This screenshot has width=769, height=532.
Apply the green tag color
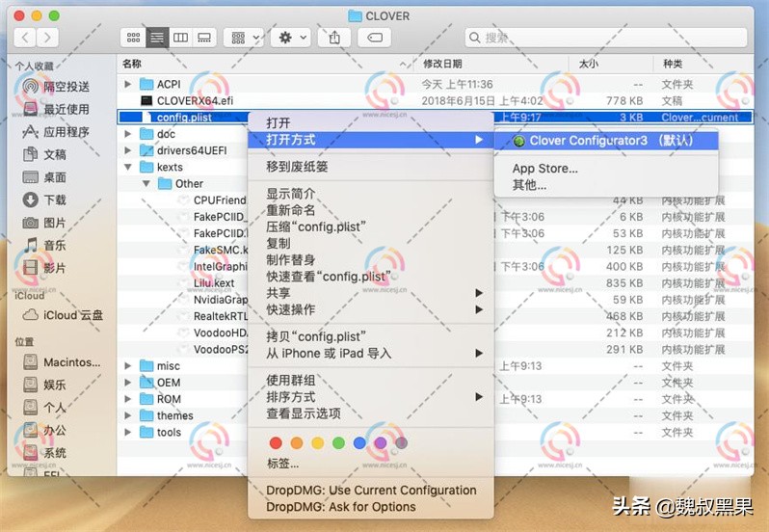pyautogui.click(x=338, y=443)
